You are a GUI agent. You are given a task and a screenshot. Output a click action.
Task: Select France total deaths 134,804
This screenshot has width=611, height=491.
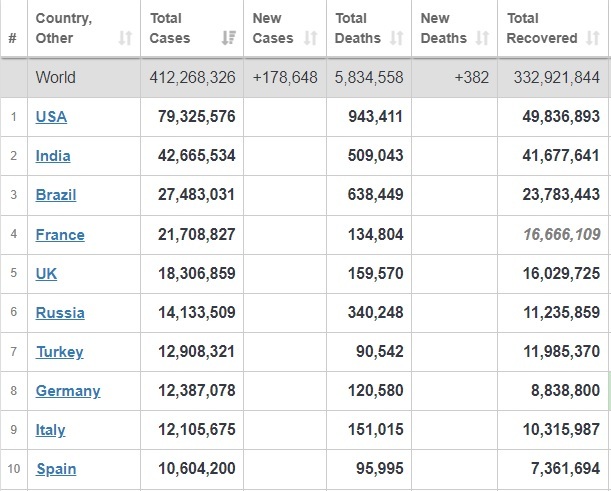[376, 235]
